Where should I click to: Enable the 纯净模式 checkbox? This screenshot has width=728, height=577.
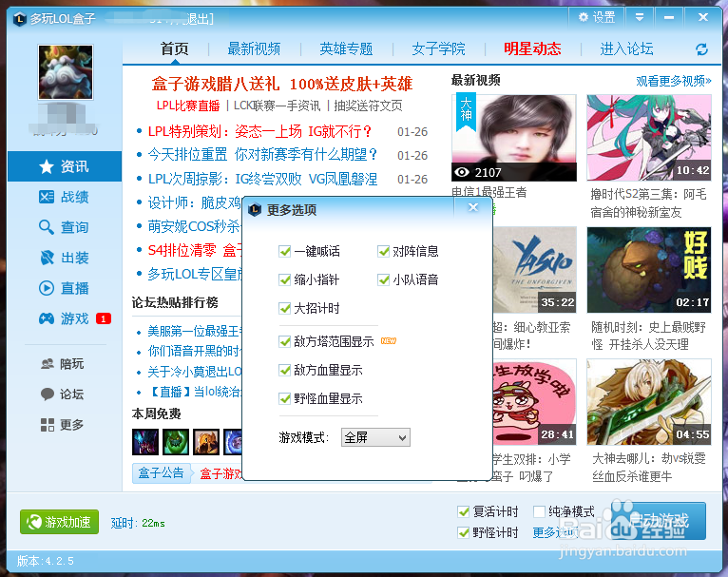540,512
